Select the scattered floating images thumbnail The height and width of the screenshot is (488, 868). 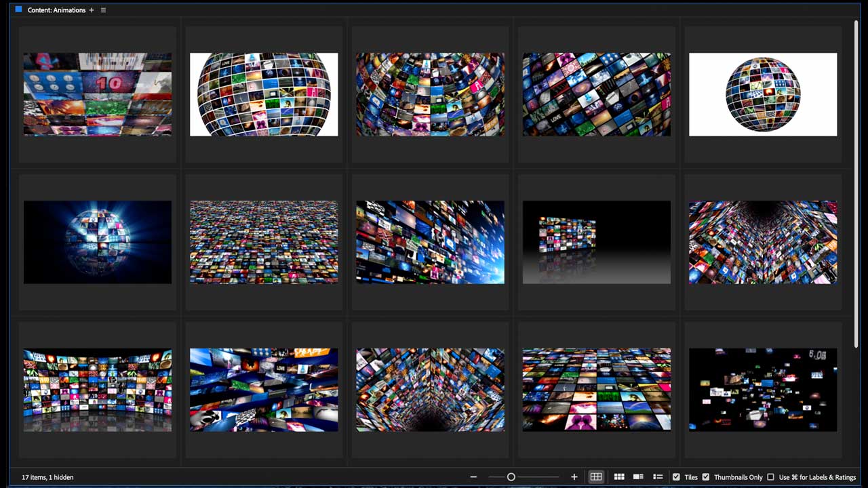click(763, 390)
